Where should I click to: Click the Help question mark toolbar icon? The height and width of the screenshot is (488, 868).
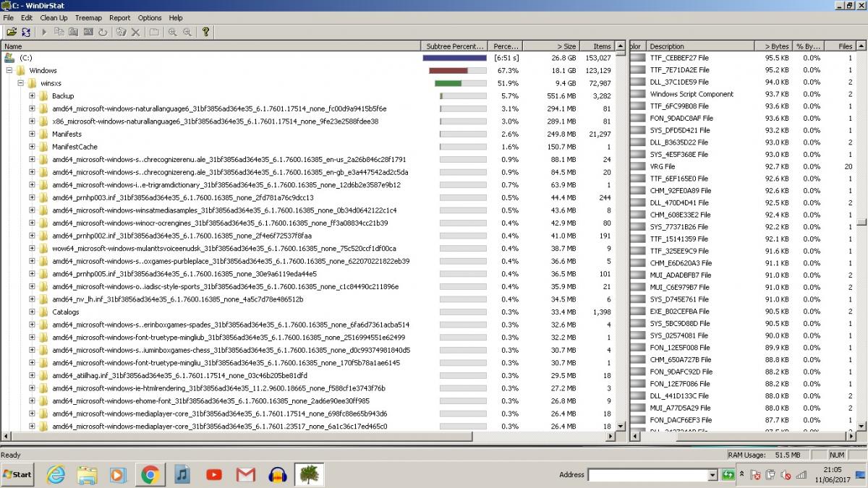pyautogui.click(x=206, y=32)
